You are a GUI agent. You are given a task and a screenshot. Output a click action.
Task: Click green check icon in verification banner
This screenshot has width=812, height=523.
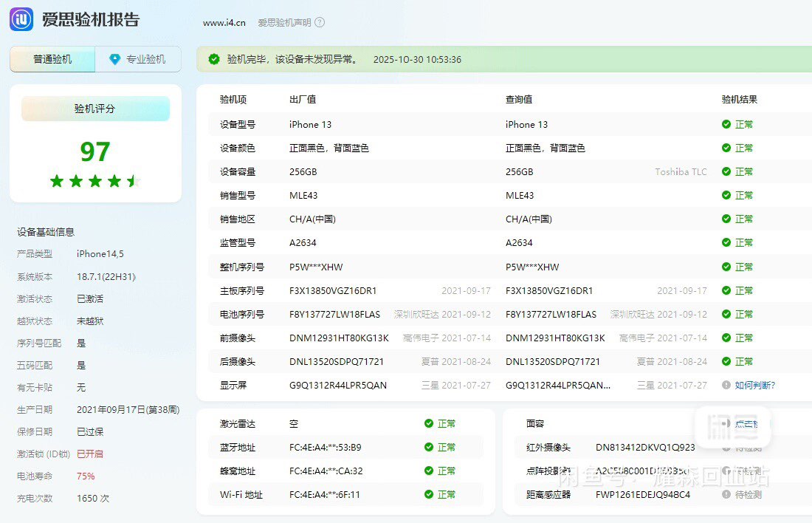(214, 59)
